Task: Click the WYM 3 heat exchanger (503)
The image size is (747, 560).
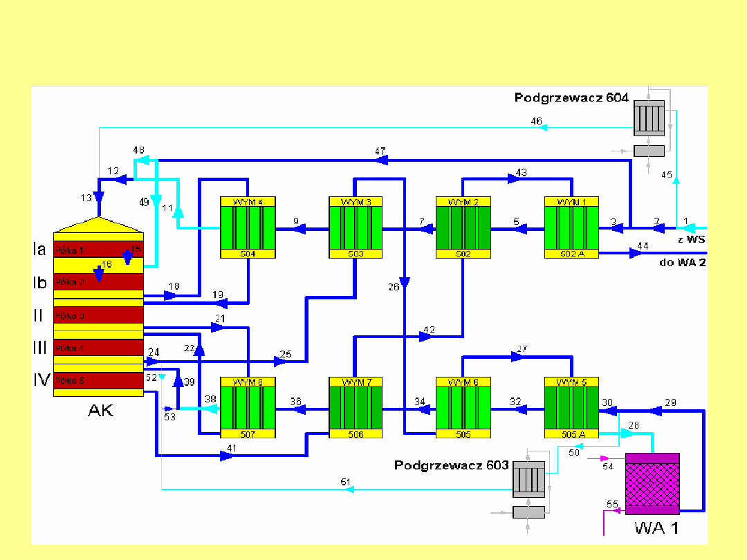Action: 355,228
